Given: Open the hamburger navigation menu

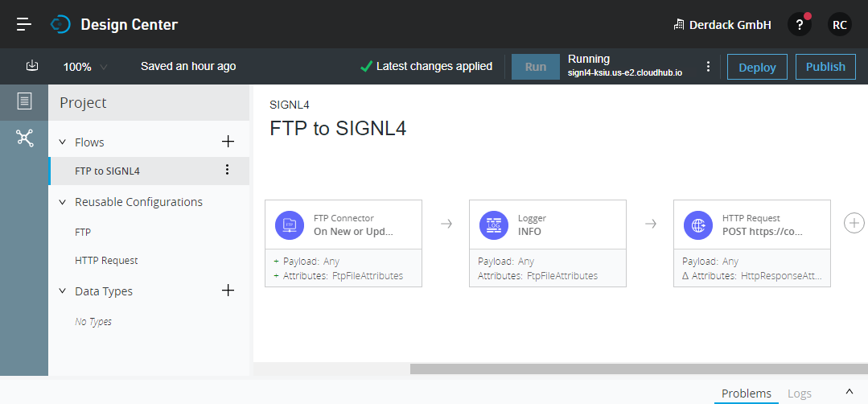Looking at the screenshot, I should (x=24, y=24).
